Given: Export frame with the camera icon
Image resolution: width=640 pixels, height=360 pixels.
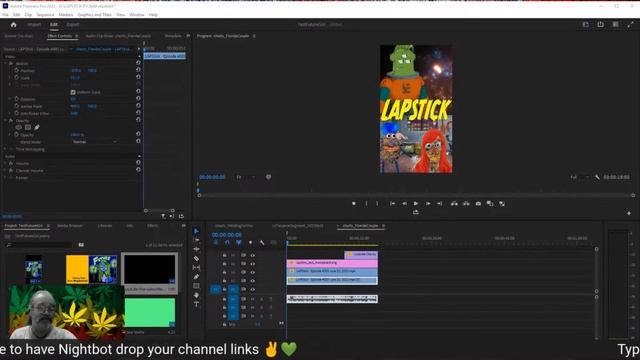Looking at the screenshot, I should pyautogui.click(x=478, y=204).
